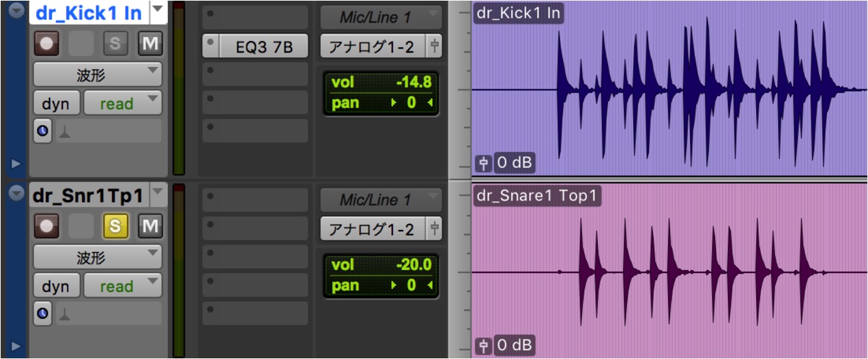Viewport: 868px width, 359px height.
Task: Toggle input monitoring on dr_Snr1Tp1
Action: coord(81,227)
